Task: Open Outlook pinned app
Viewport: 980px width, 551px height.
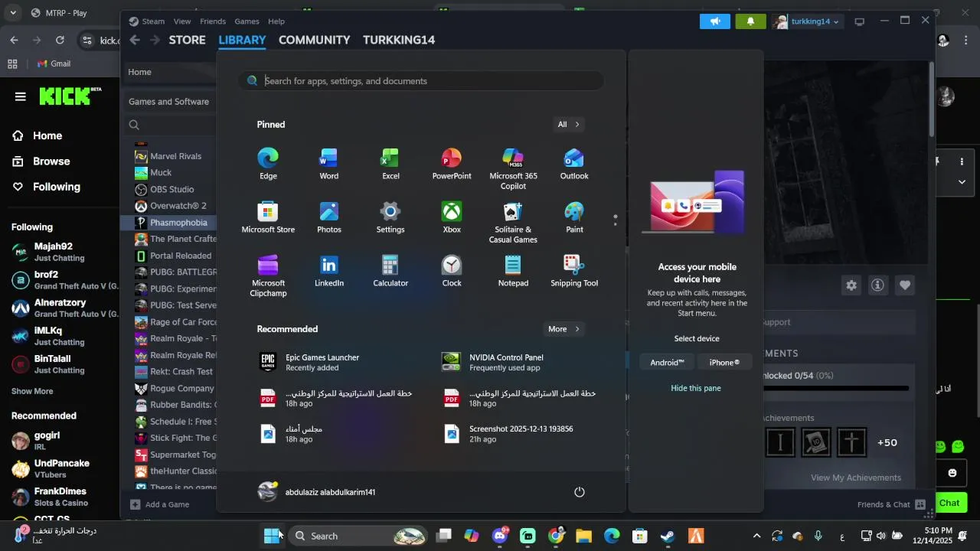Action: tap(574, 164)
